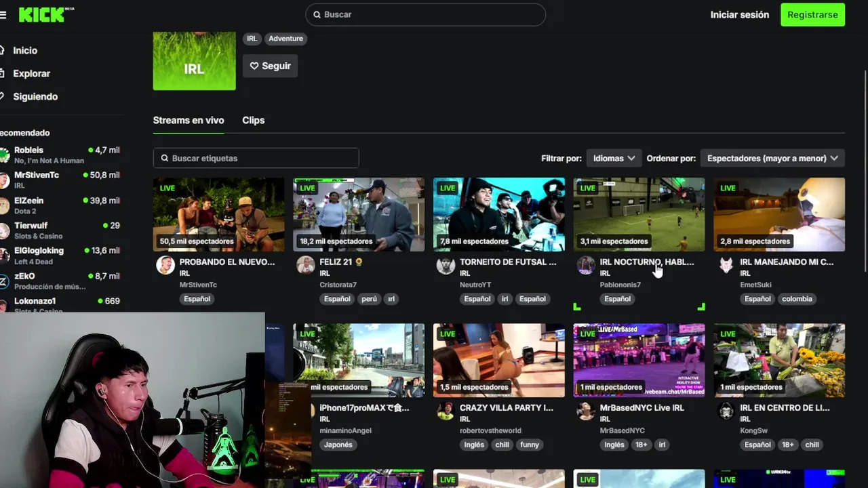Open Siguiendo in sidebar
The image size is (868, 488).
[35, 96]
